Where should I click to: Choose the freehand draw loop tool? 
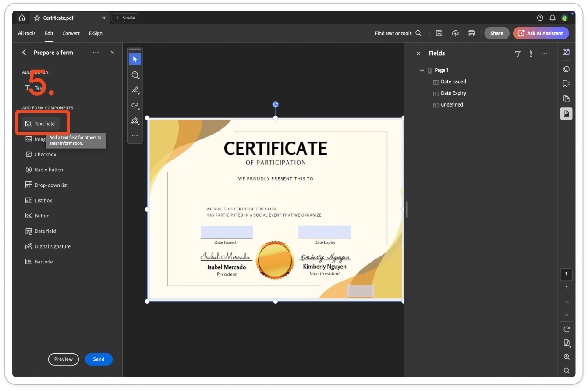coord(135,105)
